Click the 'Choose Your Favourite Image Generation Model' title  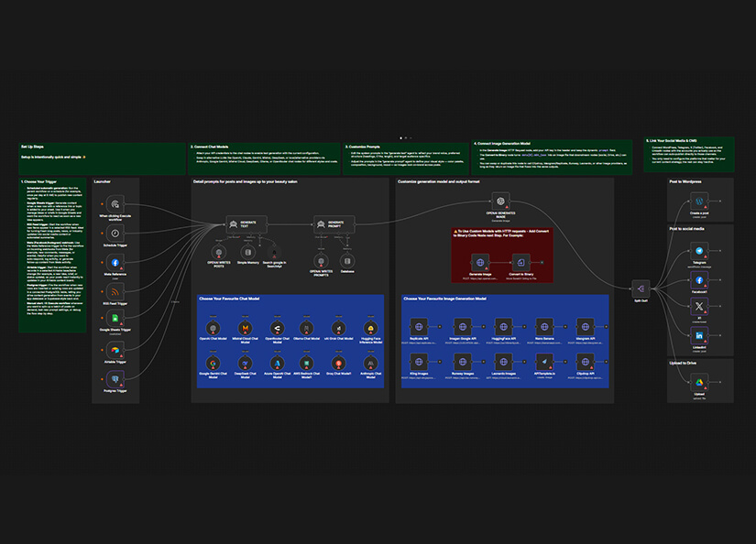[444, 299]
